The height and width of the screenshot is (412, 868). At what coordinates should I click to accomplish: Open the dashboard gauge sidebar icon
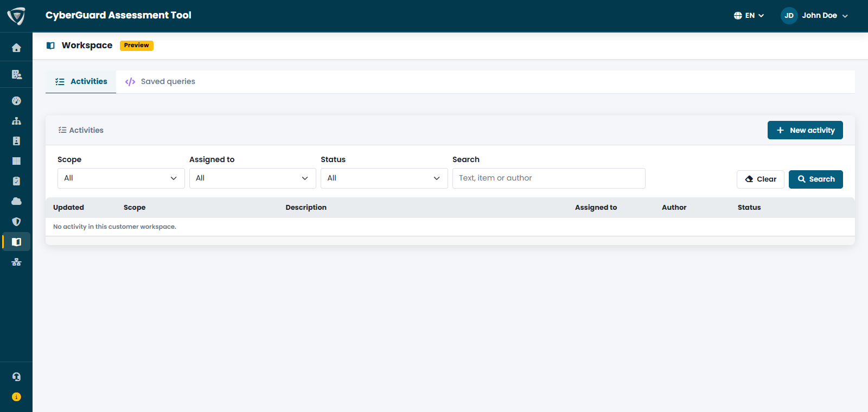point(16,101)
